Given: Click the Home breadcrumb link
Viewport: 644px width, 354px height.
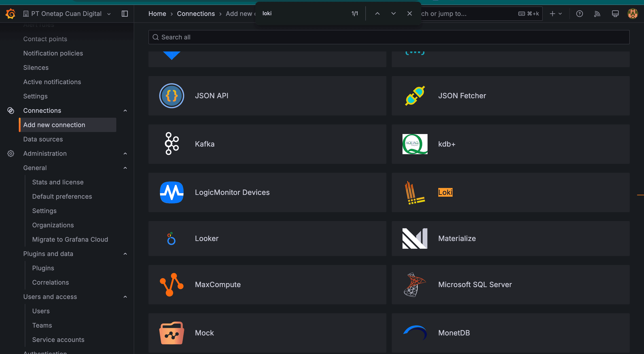Looking at the screenshot, I should 157,13.
